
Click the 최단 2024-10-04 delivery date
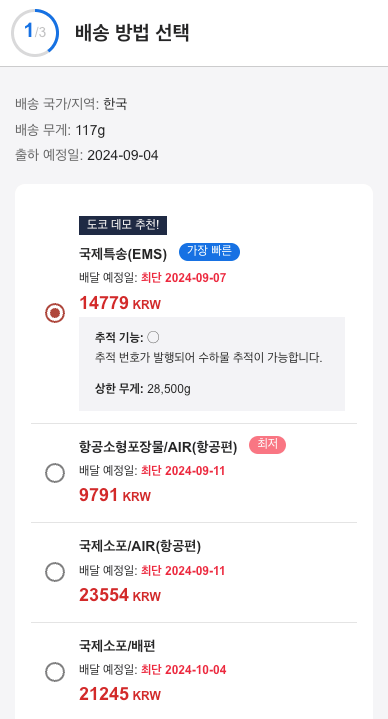click(183, 670)
